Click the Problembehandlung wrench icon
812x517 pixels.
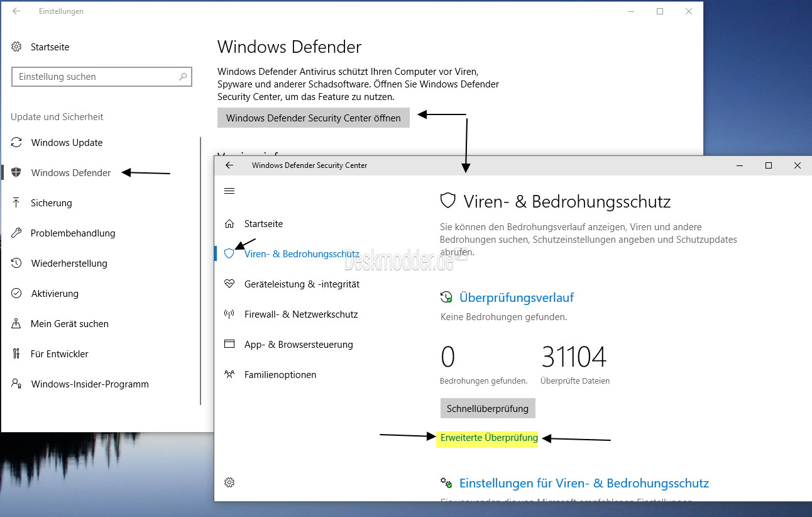[17, 233]
